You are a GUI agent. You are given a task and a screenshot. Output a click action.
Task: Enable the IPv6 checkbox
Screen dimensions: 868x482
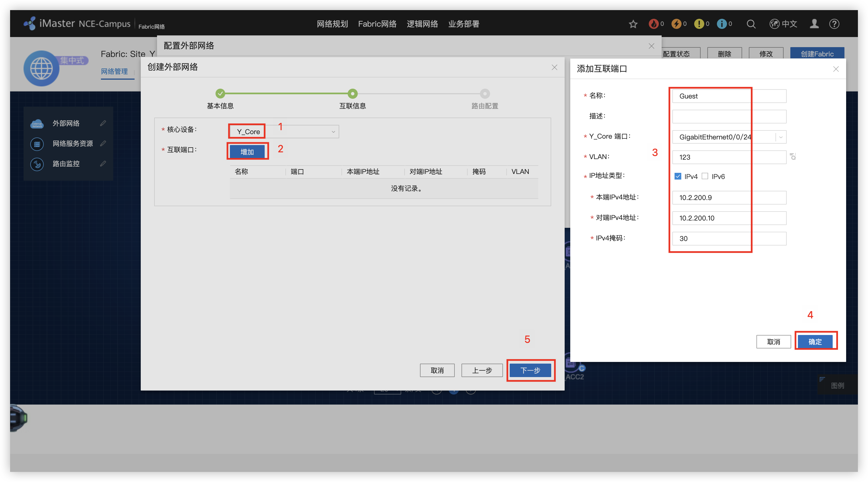click(705, 176)
